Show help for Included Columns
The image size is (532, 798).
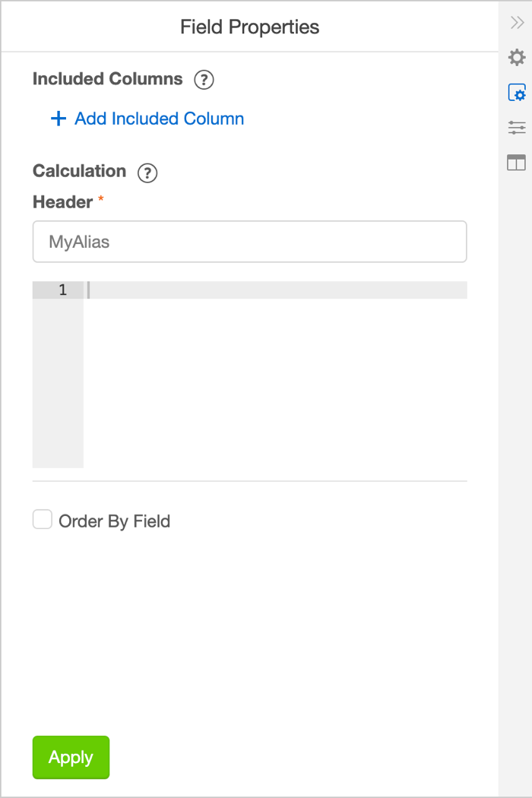point(204,80)
